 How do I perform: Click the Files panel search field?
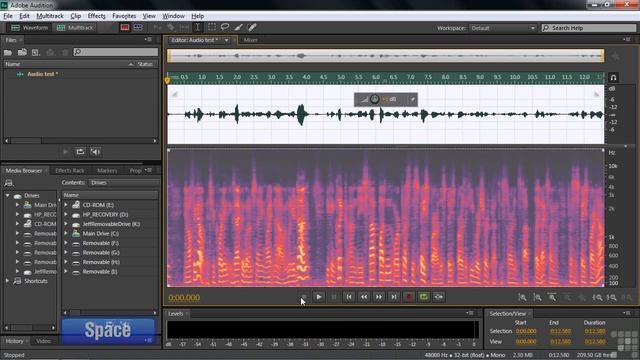pos(116,52)
